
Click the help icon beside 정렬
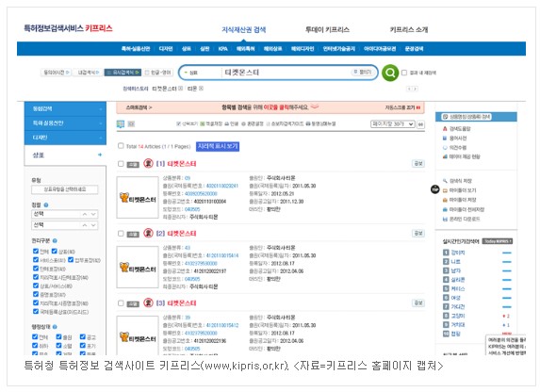(46, 205)
